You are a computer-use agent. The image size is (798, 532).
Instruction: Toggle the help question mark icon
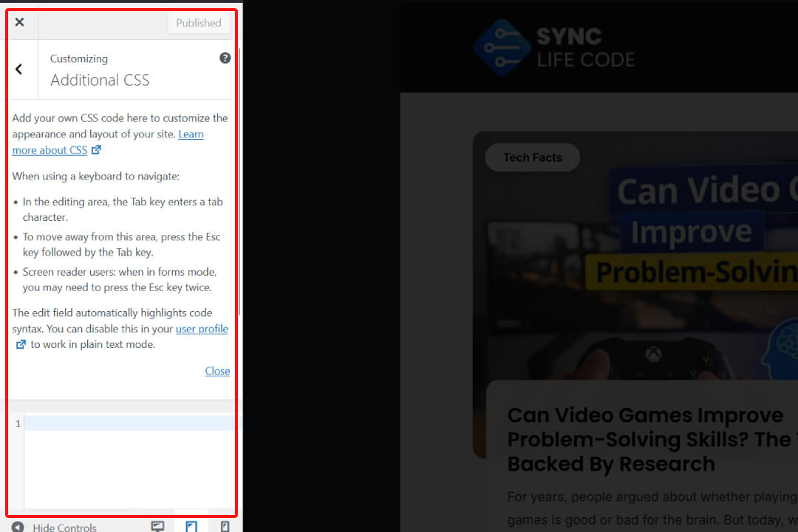[225, 58]
